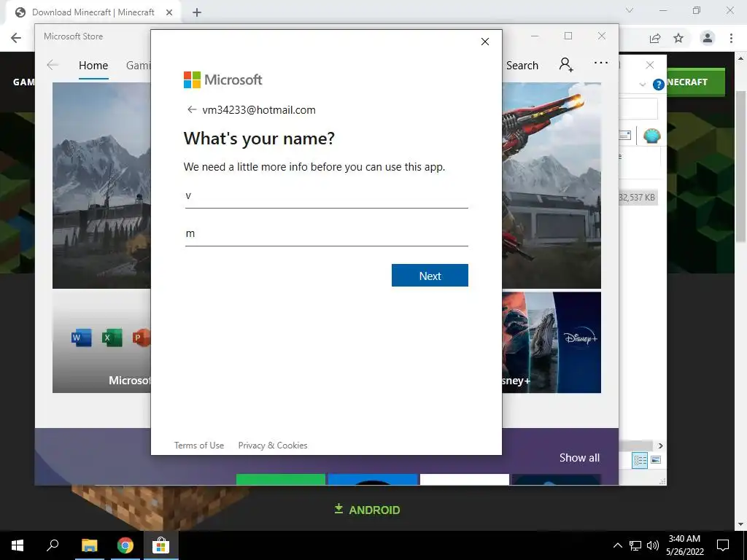Click the green Minecraft button on the page
The height and width of the screenshot is (560, 747).
(x=695, y=82)
